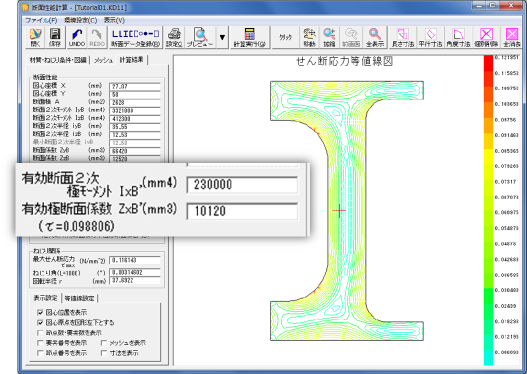Viewport: 527px width, 374px height.
Task: Click the (τ=0.098806) text
Action: click(76, 226)
